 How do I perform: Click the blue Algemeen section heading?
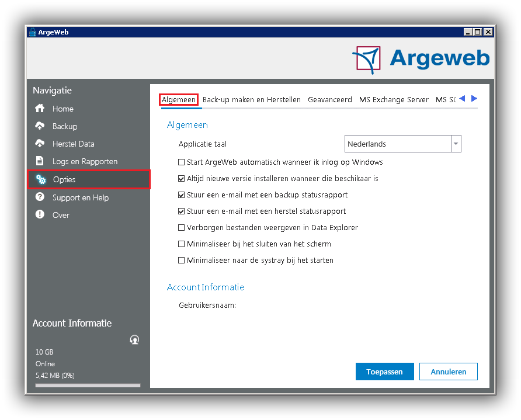pyautogui.click(x=187, y=125)
